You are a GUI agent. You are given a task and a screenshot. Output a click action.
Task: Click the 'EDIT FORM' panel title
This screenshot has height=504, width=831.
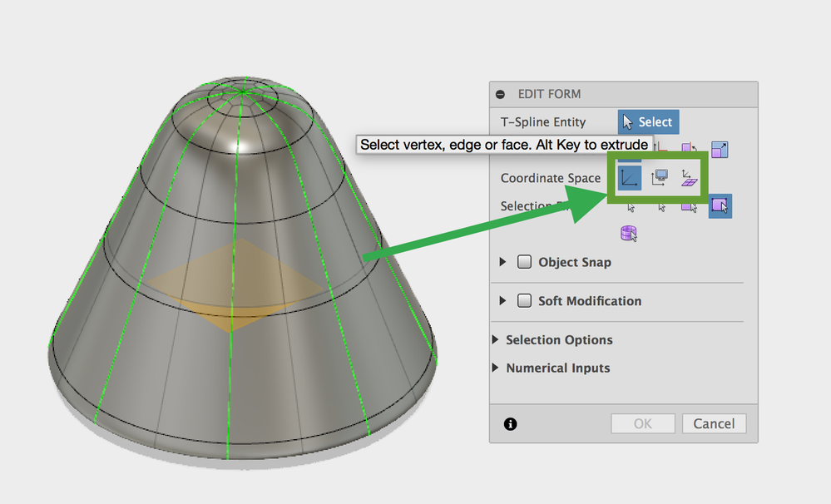549,94
